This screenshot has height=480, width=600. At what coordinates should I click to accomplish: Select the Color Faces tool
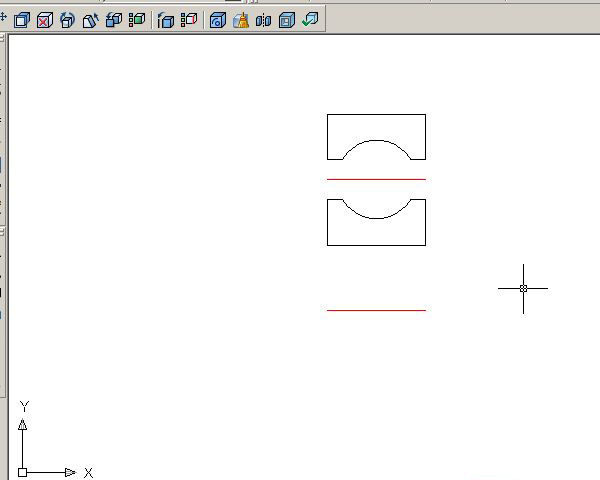pos(136,19)
